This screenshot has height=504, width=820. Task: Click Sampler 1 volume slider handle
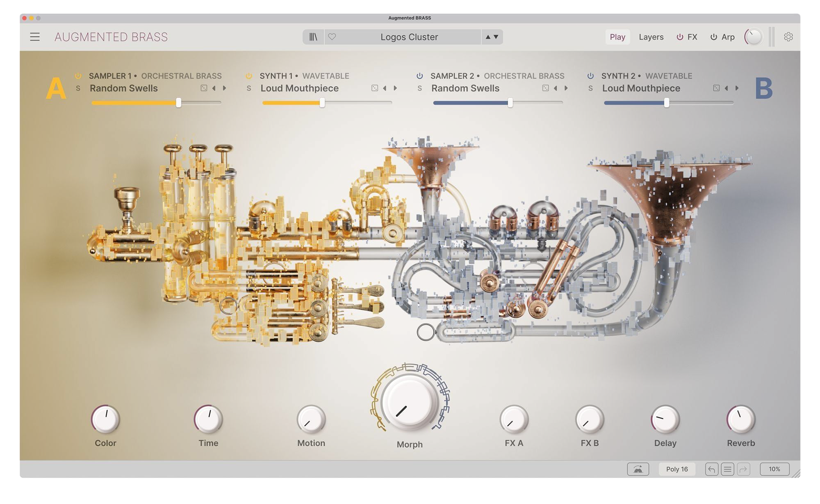point(179,103)
